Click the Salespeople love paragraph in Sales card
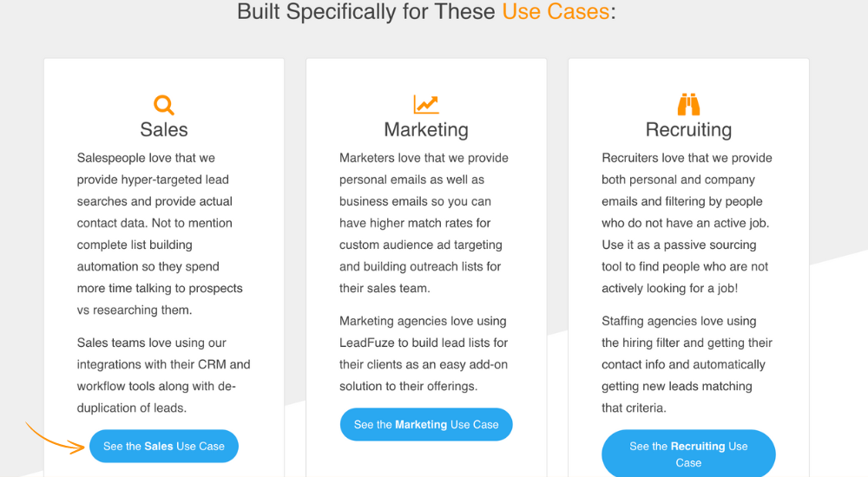 pyautogui.click(x=160, y=233)
